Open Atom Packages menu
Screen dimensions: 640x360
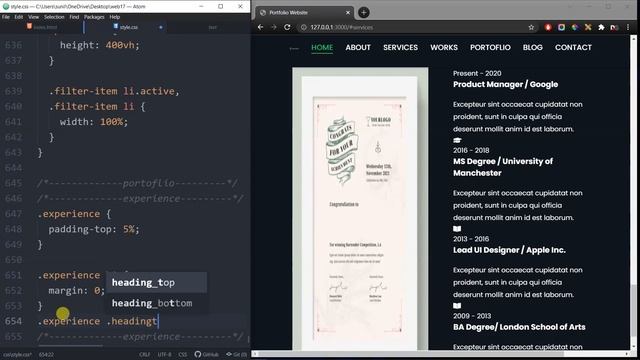point(94,17)
